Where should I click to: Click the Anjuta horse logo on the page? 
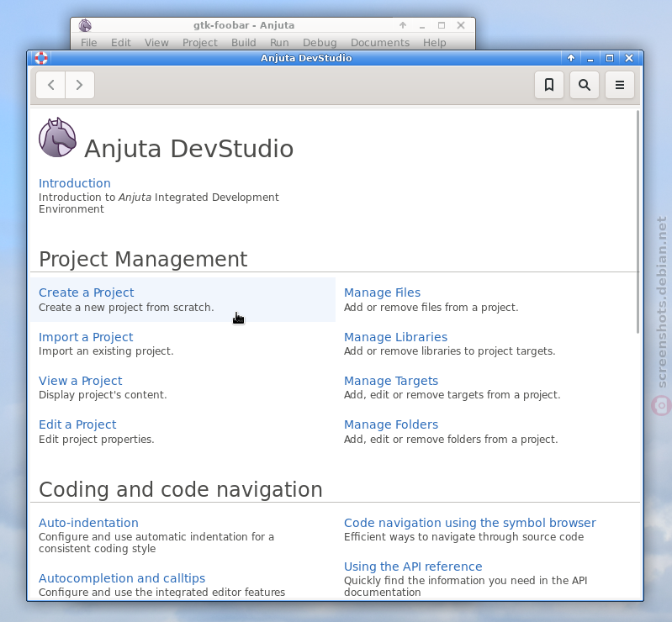click(57, 137)
